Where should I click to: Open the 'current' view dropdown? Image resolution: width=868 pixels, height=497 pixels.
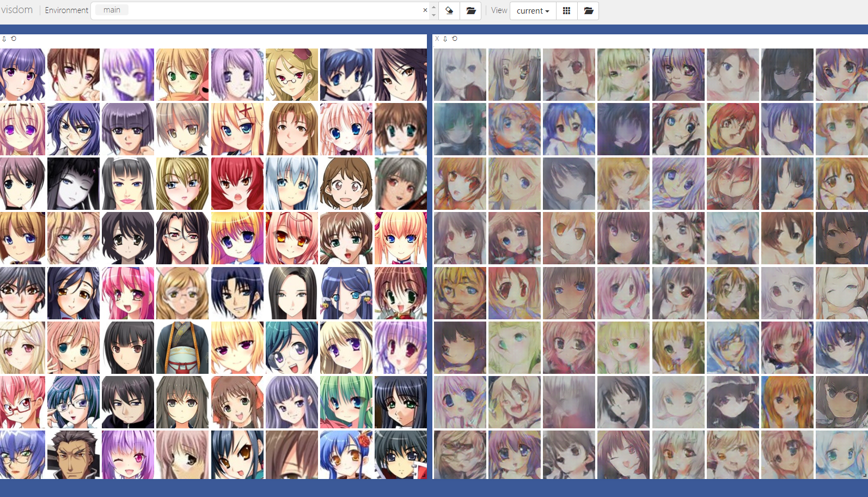click(533, 10)
